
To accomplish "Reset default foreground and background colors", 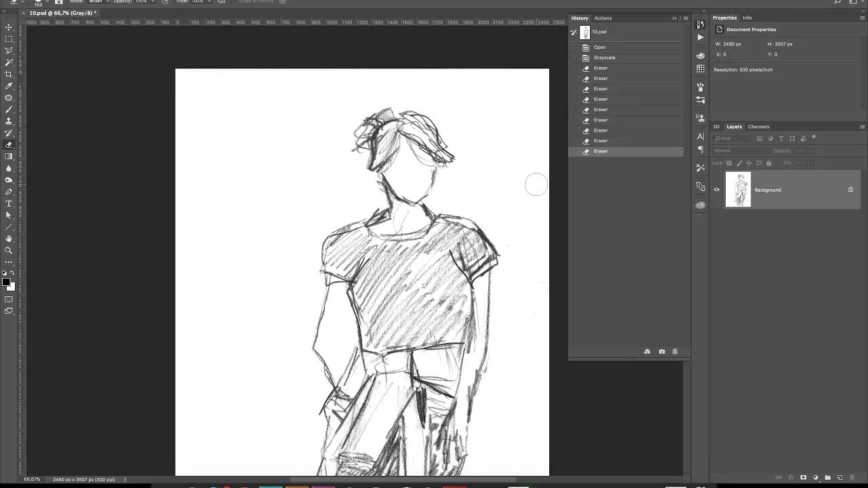I will 5,273.
